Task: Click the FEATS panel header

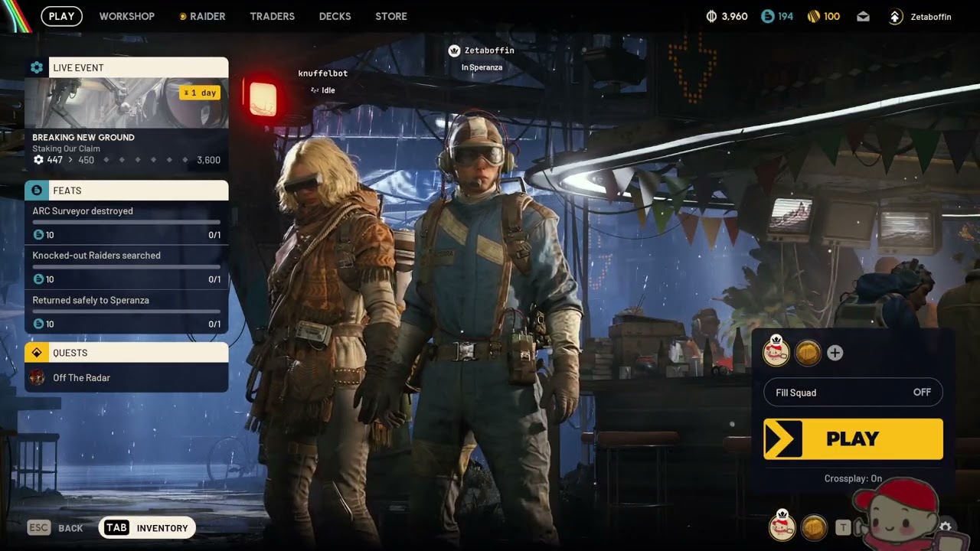Action: point(126,191)
